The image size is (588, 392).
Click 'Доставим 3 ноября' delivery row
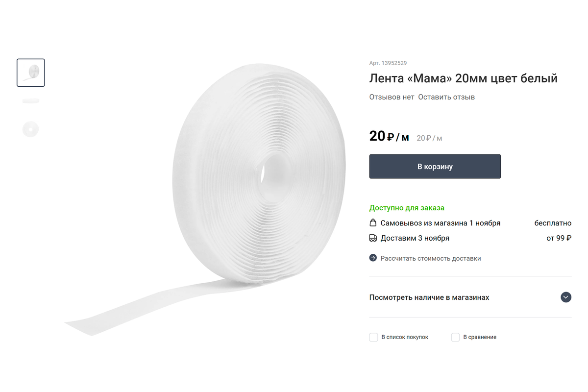(x=470, y=238)
